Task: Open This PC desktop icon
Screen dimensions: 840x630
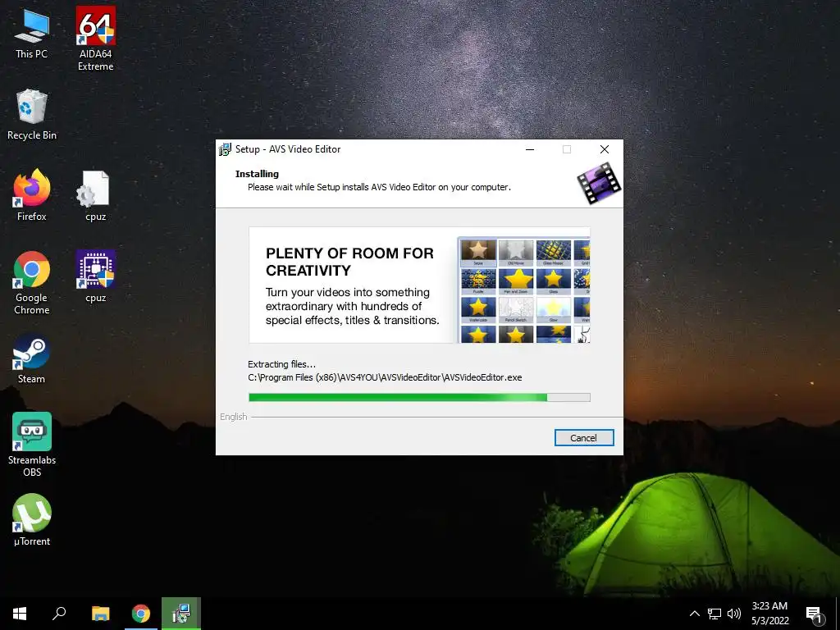Action: coord(32,34)
